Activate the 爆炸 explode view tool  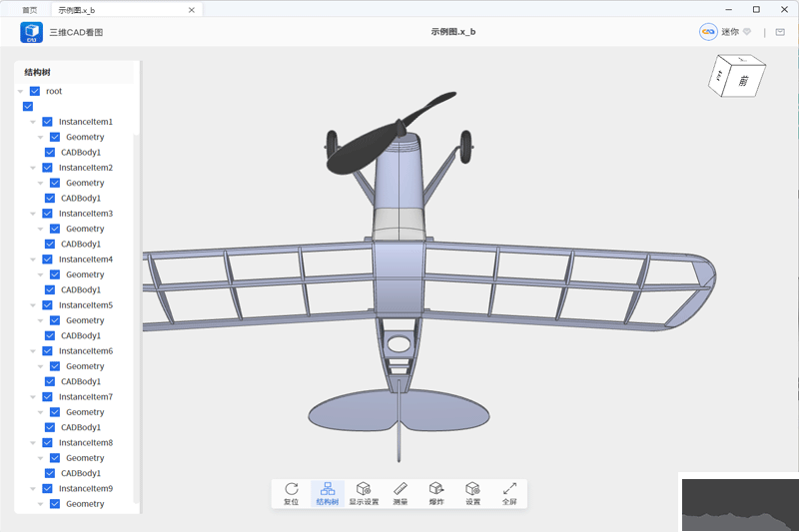[x=436, y=493]
